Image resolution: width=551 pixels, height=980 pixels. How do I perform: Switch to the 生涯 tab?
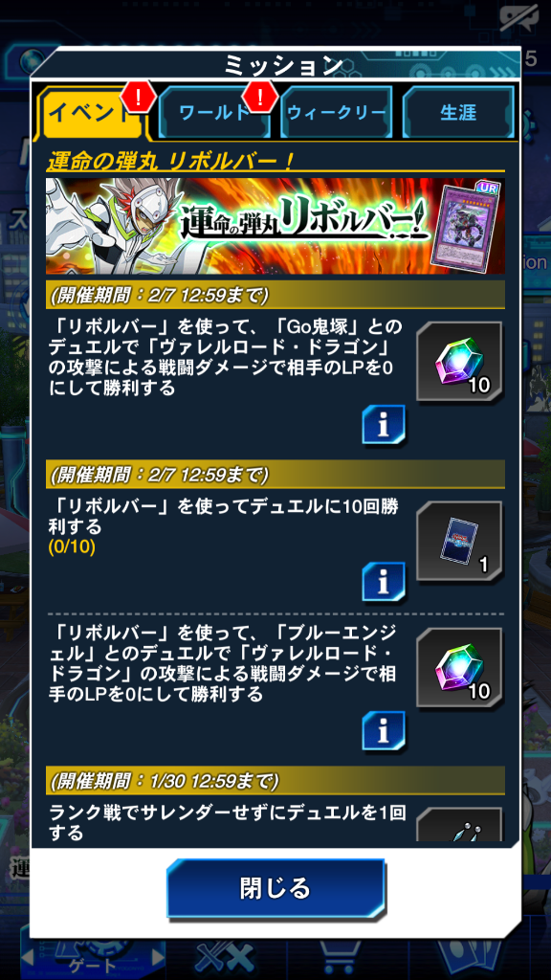pyautogui.click(x=458, y=113)
